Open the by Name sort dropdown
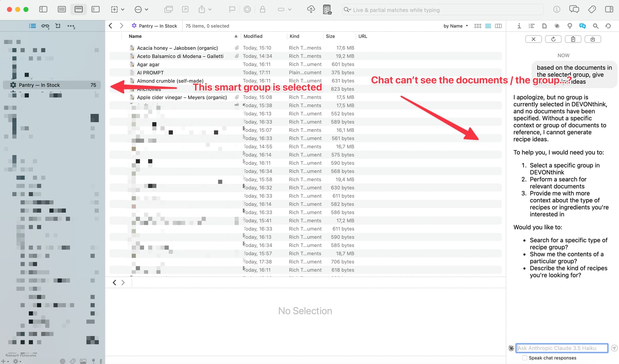Image resolution: width=619 pixels, height=364 pixels. tap(456, 26)
